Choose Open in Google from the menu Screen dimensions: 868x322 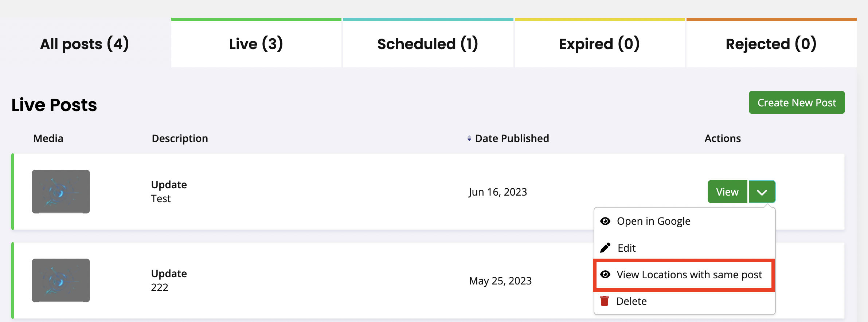point(653,221)
